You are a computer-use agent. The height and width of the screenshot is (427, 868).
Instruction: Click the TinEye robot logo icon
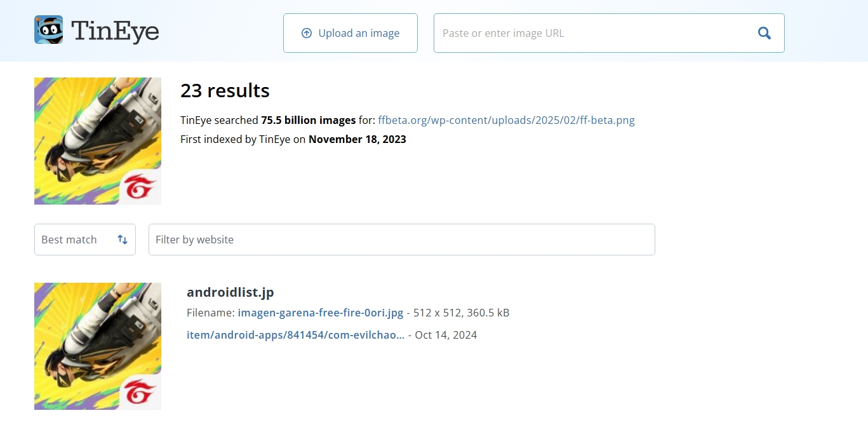pos(48,30)
